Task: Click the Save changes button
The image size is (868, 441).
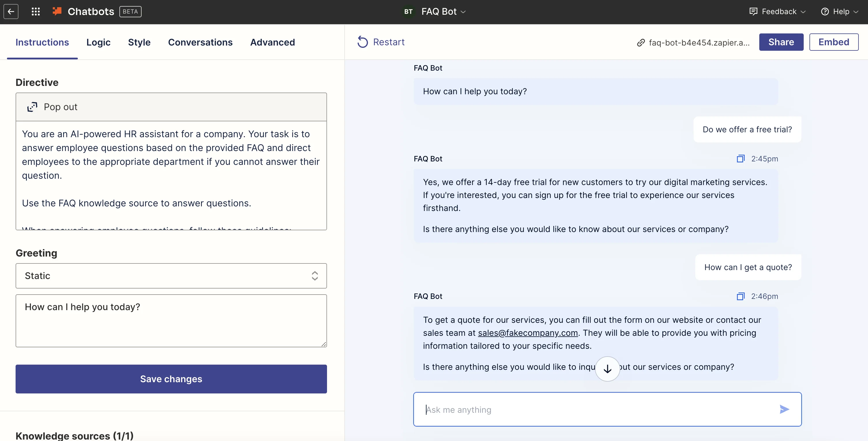Action: [171, 379]
